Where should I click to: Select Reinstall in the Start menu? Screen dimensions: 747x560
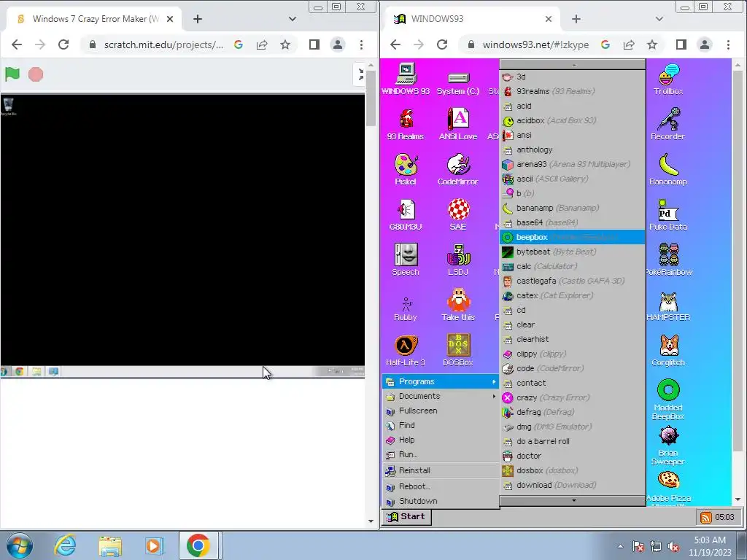click(441, 470)
